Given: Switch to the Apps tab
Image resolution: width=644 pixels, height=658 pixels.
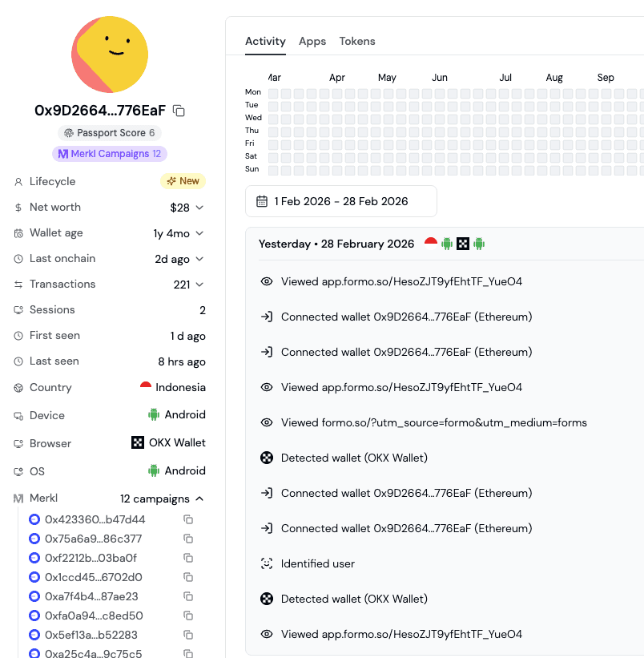Looking at the screenshot, I should pyautogui.click(x=312, y=41).
